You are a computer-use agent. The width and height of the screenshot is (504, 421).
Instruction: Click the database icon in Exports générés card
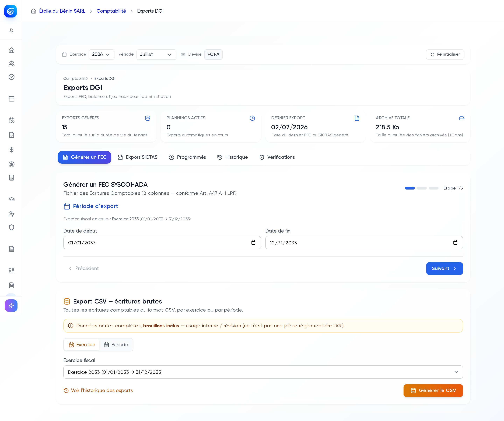click(x=148, y=118)
